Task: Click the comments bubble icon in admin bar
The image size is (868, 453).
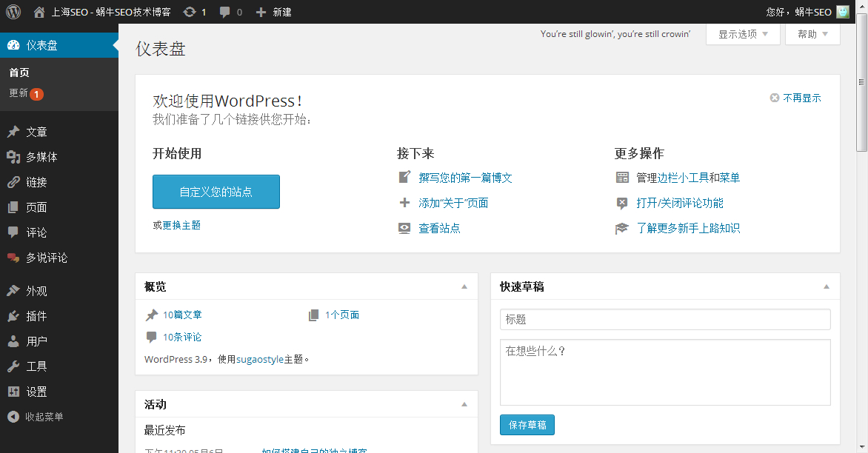Action: (225, 12)
